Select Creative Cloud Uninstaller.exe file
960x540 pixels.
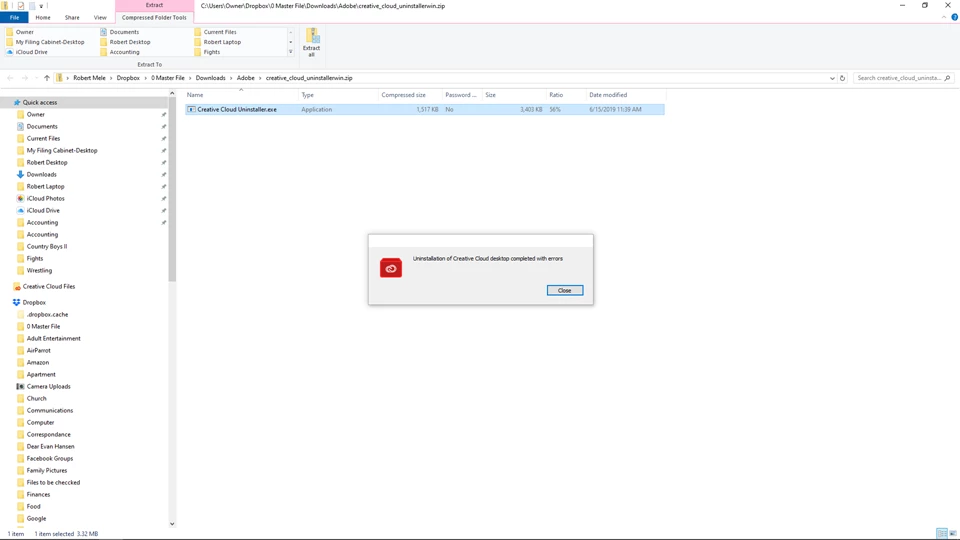tap(425, 110)
